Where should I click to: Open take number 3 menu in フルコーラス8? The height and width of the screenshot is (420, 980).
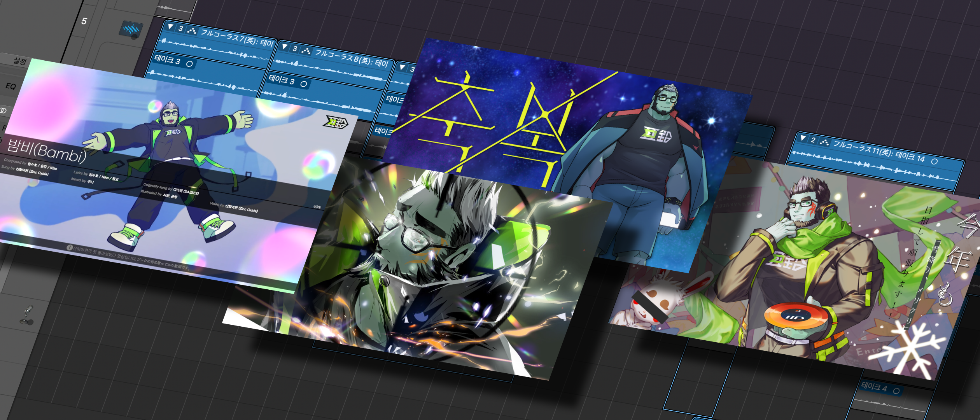pos(295,49)
